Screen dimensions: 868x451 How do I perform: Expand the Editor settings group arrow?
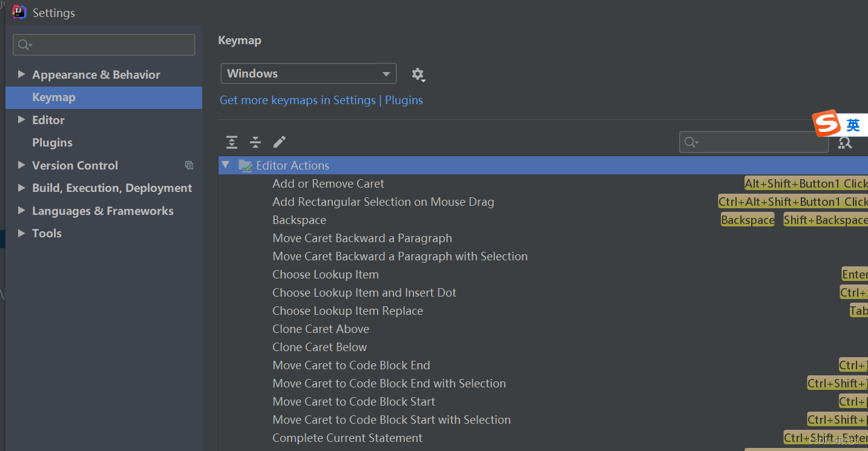coord(22,120)
